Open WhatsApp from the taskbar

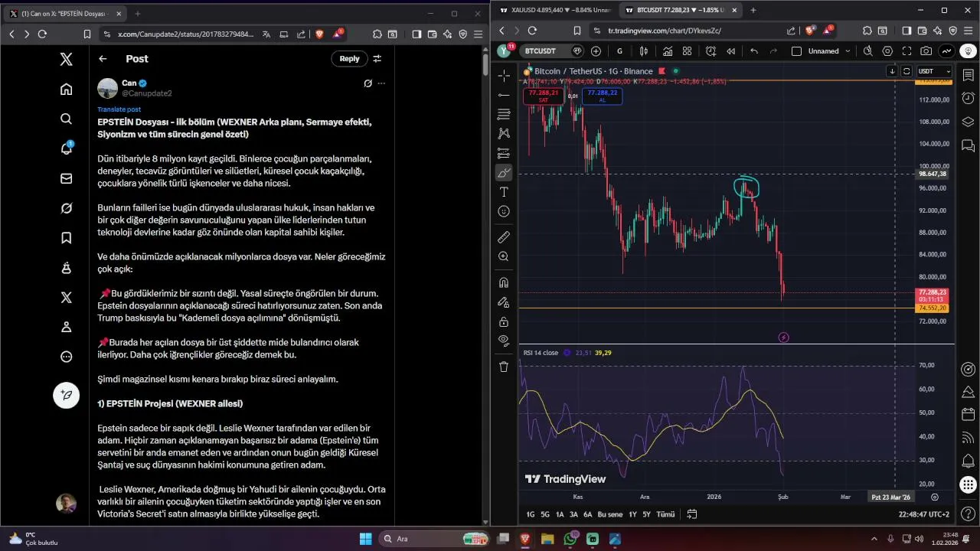tap(570, 539)
